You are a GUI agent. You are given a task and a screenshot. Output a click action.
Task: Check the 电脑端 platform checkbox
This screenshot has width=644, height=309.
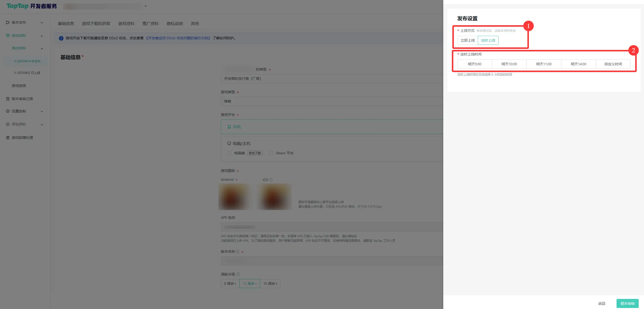(x=229, y=153)
